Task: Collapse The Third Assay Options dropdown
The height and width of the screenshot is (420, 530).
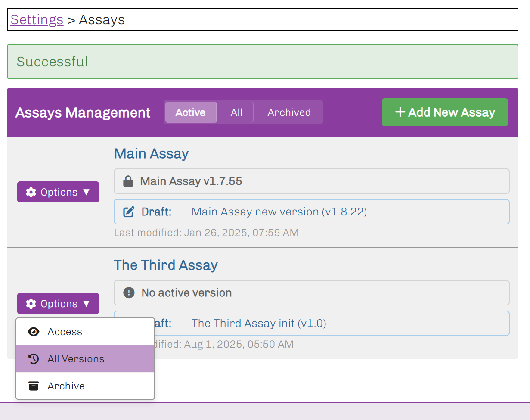Action: 58,304
